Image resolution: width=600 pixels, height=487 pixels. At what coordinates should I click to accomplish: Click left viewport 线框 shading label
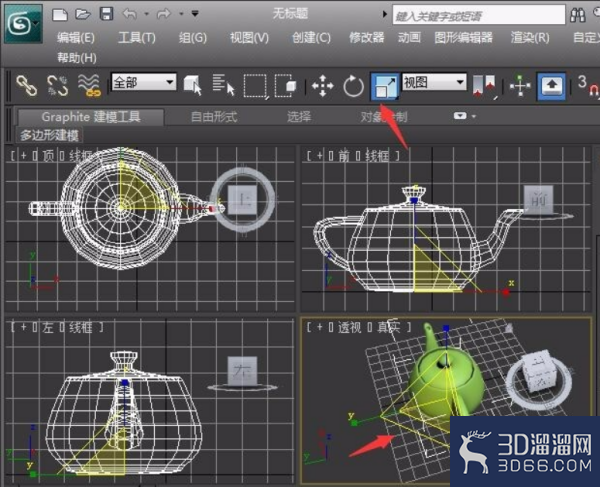(80, 327)
